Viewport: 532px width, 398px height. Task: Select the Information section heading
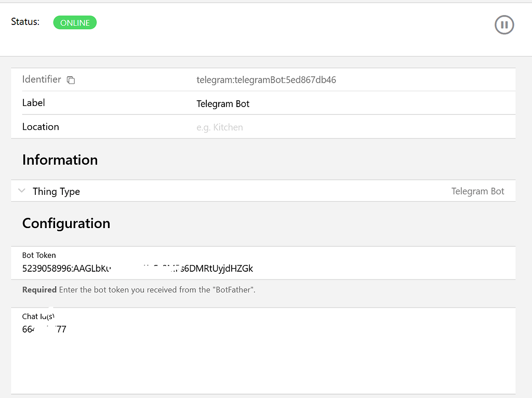pyautogui.click(x=60, y=160)
